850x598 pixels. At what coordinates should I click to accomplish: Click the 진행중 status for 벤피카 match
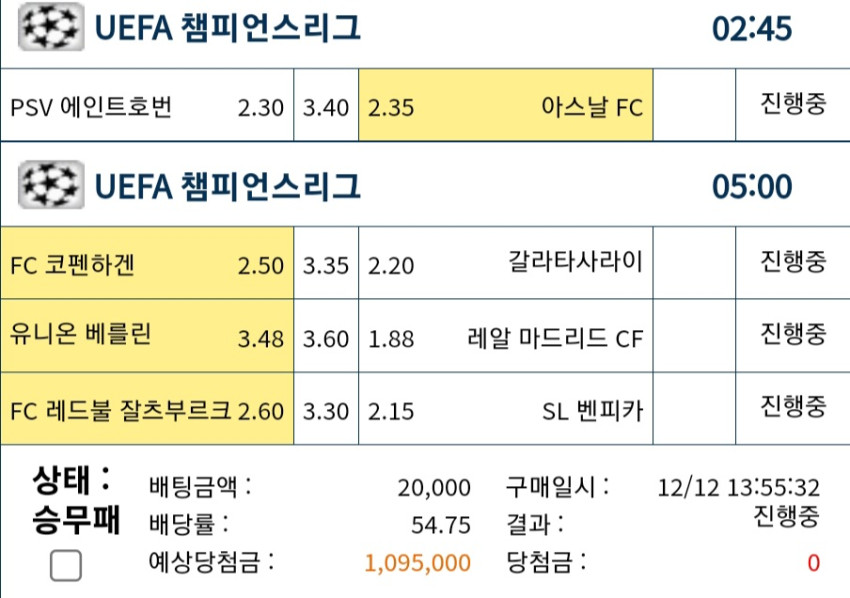point(793,406)
